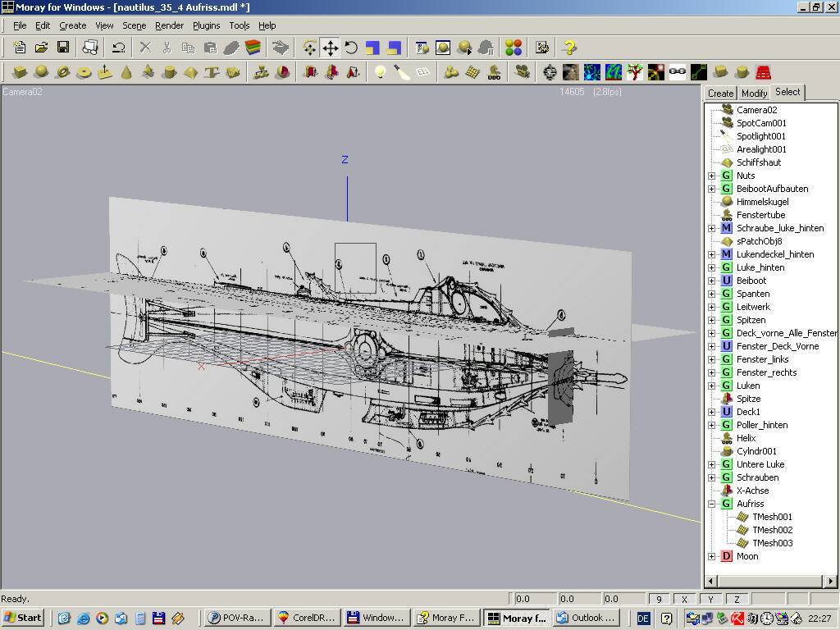840x630 pixels.
Task: Click the yellow question mark help icon
Action: pyautogui.click(x=570, y=48)
